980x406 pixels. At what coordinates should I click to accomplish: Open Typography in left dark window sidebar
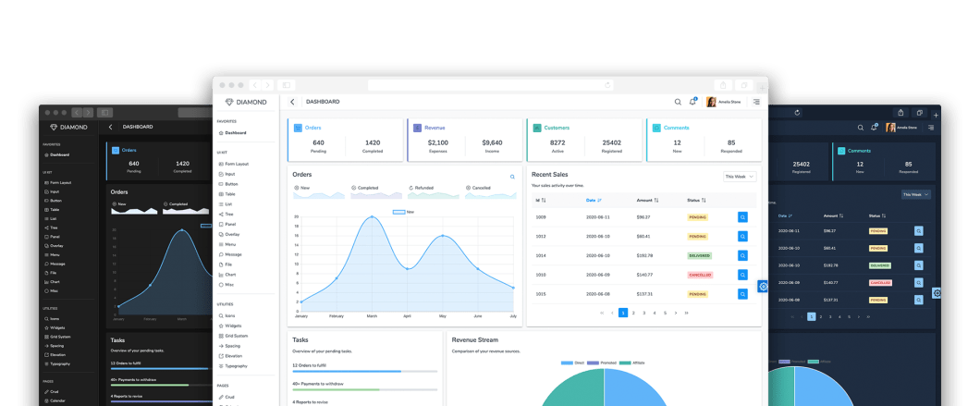[57, 364]
